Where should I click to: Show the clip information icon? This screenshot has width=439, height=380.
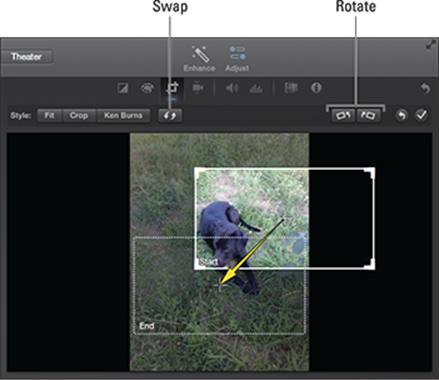(316, 88)
